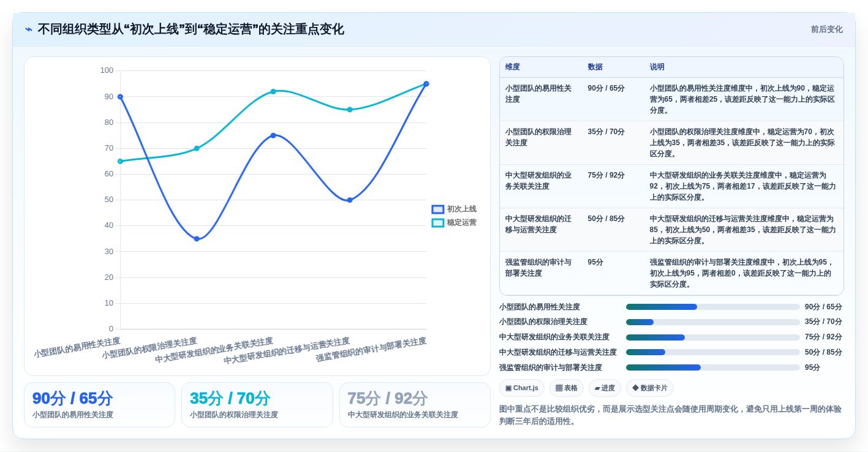
Task: Click x-axis label 小型团队的易用性关注度
Action: coord(77,347)
